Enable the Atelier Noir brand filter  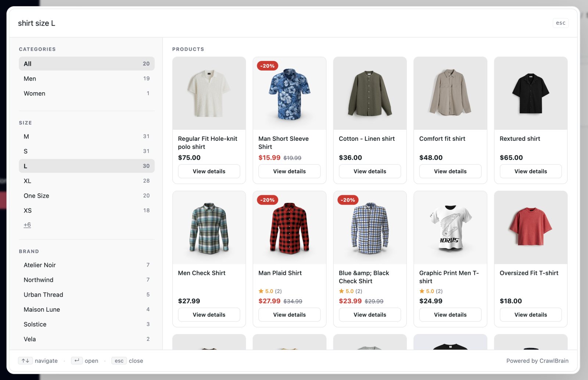pyautogui.click(x=87, y=265)
